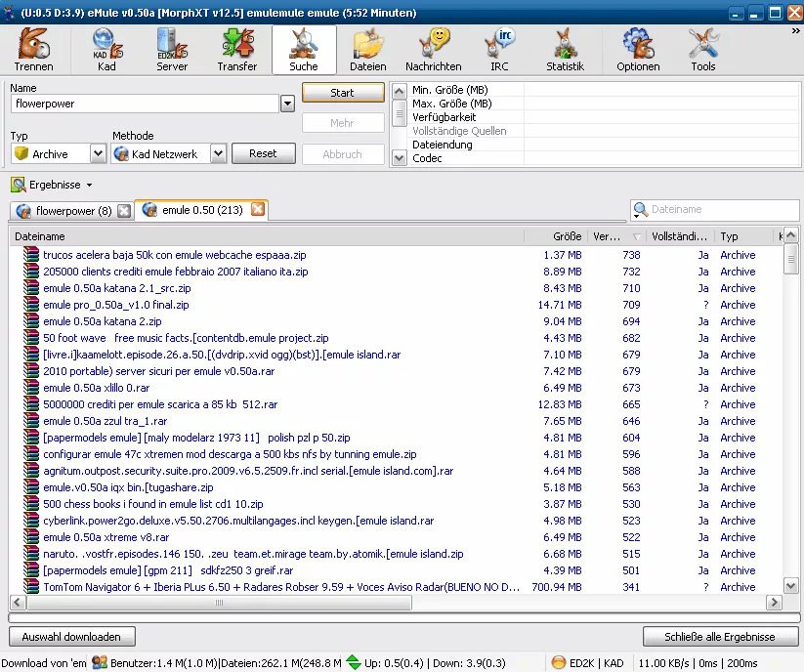This screenshot has height=672, width=804.
Task: Click the Max. Größe (MB) filter row
Action: 603,104
